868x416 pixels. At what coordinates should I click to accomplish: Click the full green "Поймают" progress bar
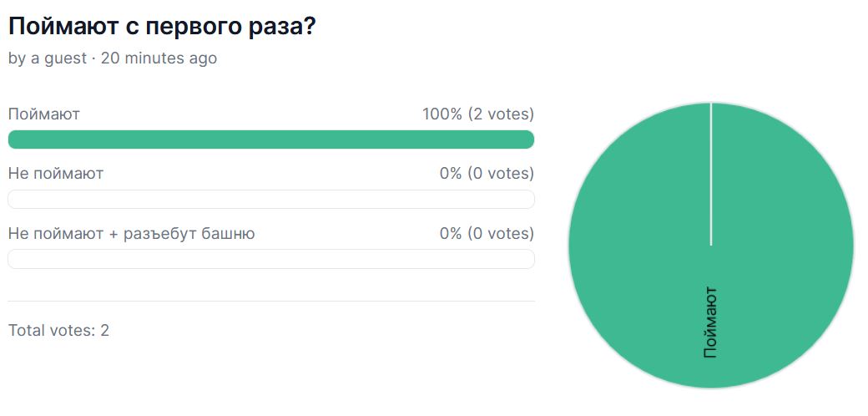(271, 140)
